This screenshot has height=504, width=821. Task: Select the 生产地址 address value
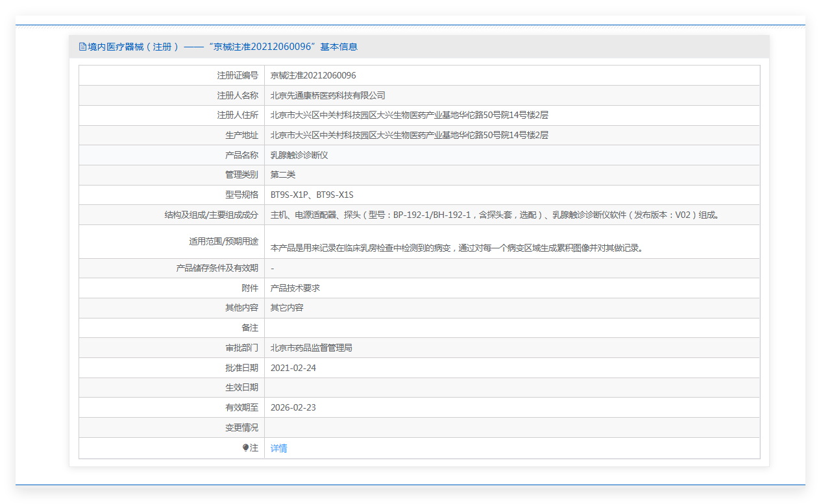410,135
